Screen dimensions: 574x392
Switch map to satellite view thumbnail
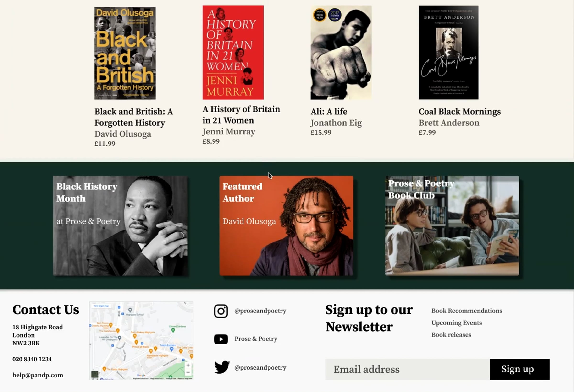95,374
